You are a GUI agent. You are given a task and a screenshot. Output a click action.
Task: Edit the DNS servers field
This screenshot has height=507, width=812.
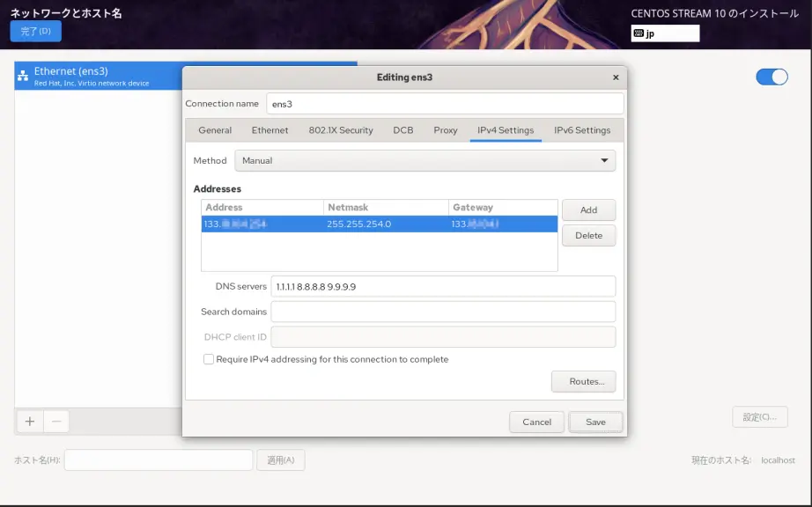443,287
